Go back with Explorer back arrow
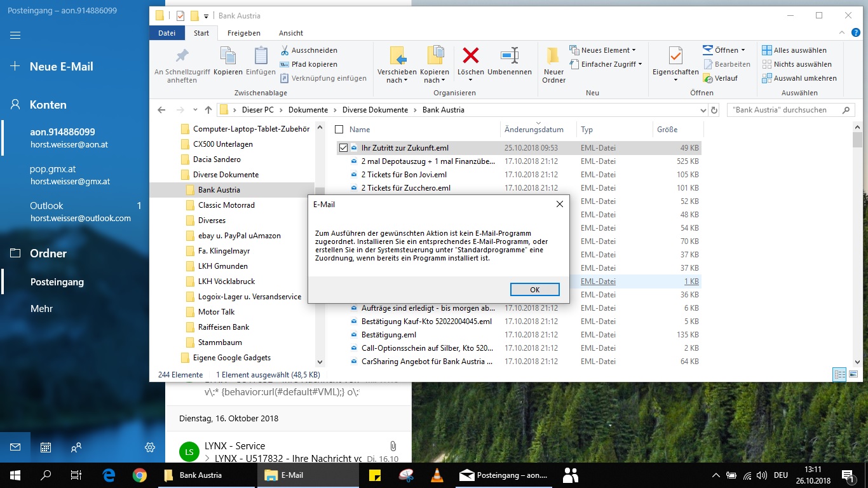868x488 pixels. click(161, 110)
